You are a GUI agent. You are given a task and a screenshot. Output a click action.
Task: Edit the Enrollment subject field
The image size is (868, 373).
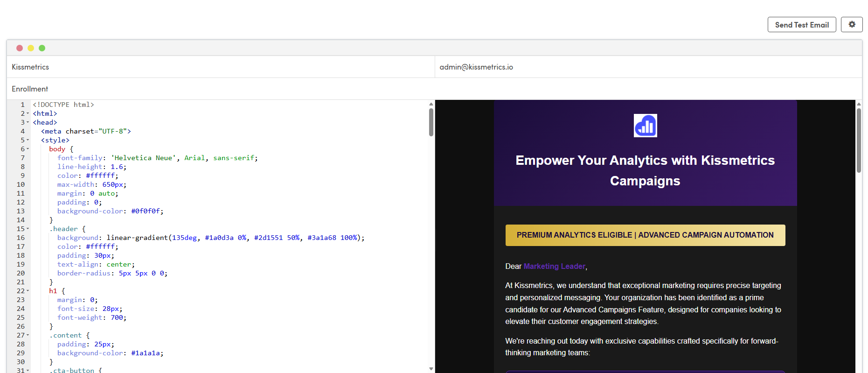pyautogui.click(x=434, y=89)
